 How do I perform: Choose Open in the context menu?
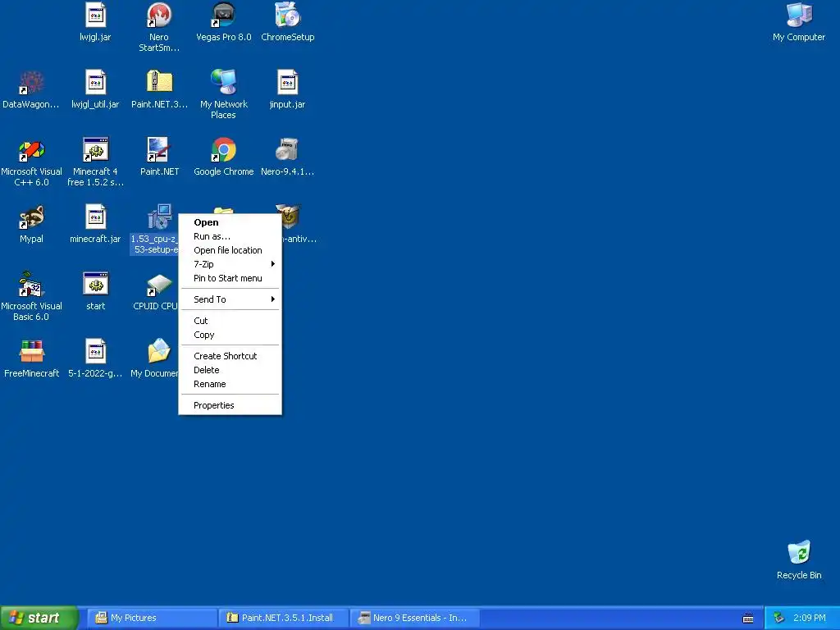(x=230, y=222)
